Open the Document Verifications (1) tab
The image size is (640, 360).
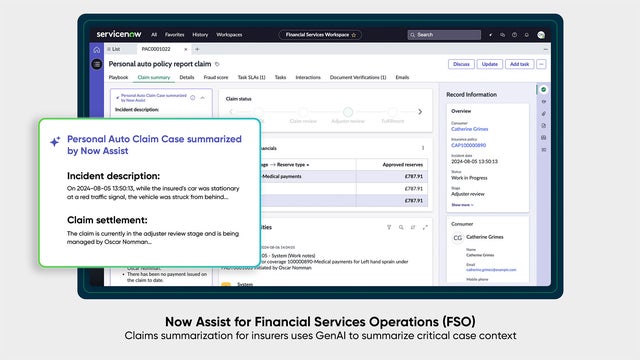click(358, 77)
